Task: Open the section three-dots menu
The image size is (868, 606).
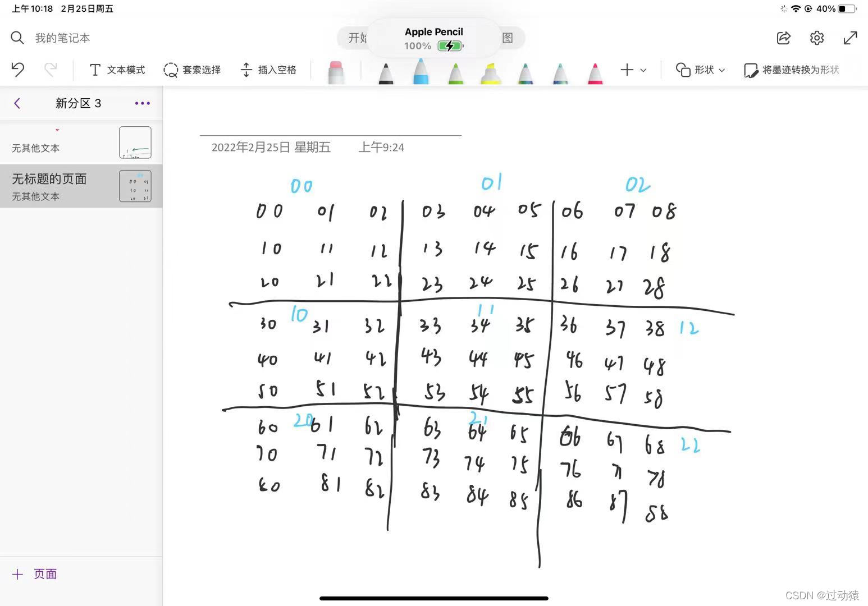Action: point(143,103)
